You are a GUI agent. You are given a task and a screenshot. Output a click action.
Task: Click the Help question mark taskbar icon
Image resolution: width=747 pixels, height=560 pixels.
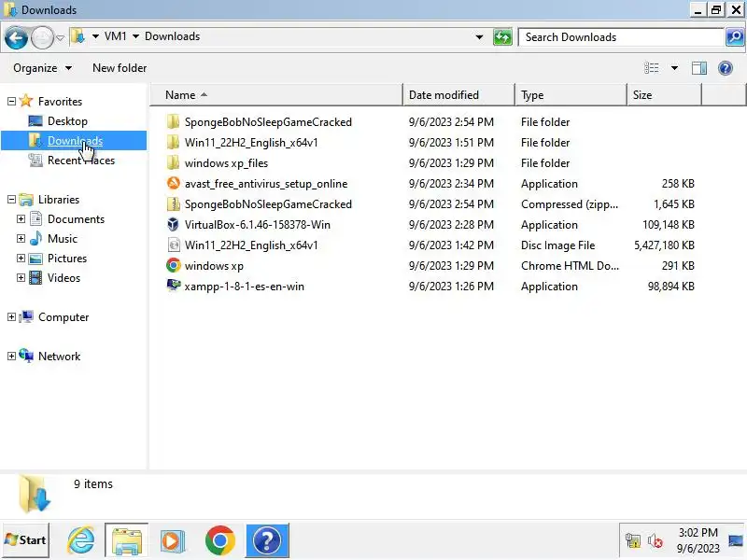(x=267, y=540)
